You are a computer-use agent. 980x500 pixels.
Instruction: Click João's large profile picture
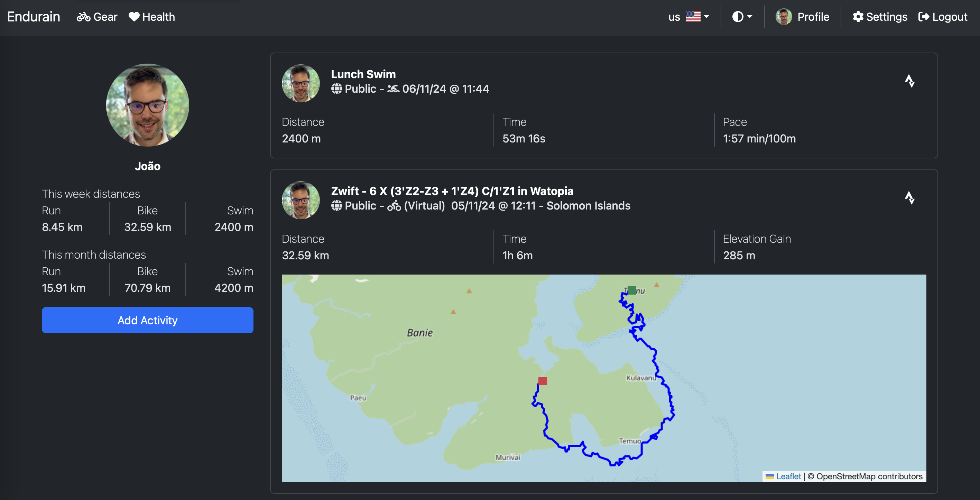tap(148, 105)
